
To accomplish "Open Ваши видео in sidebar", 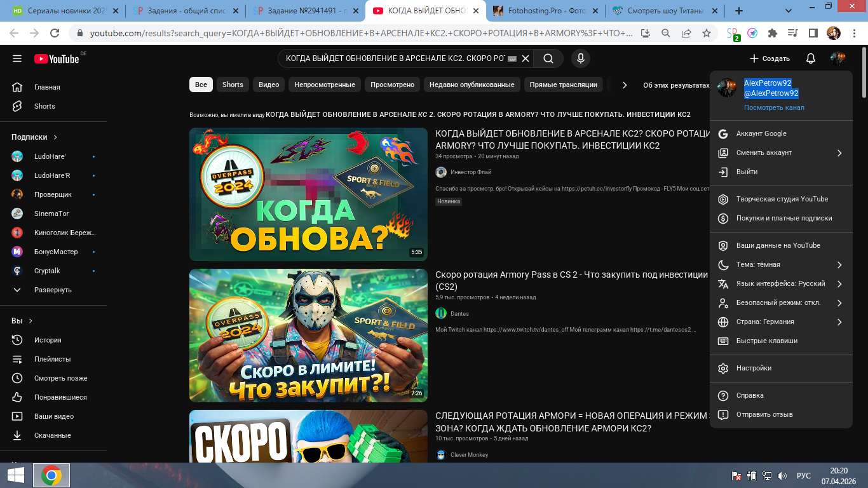I will [x=53, y=416].
